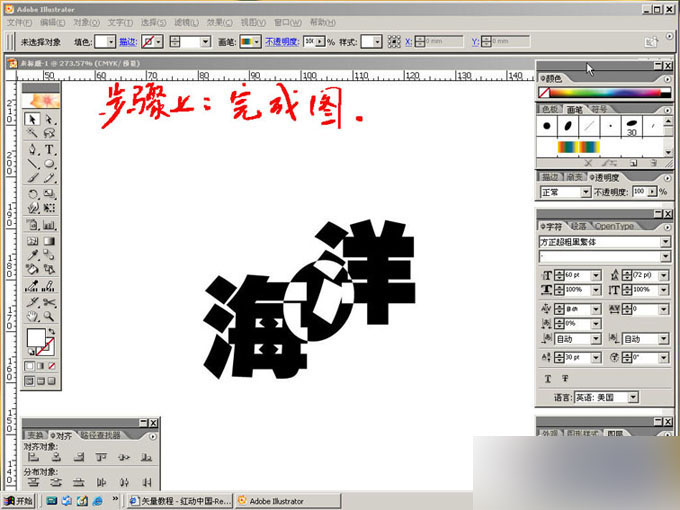
Task: Activate the Scale tool
Action: pyautogui.click(x=49, y=194)
